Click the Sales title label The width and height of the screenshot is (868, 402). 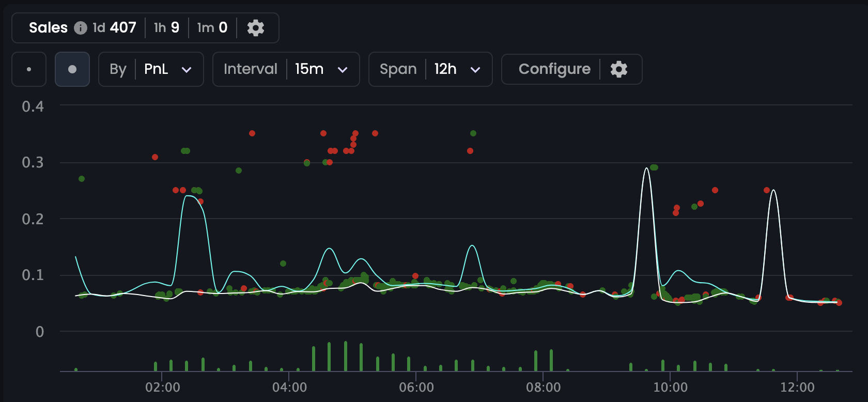pos(48,28)
